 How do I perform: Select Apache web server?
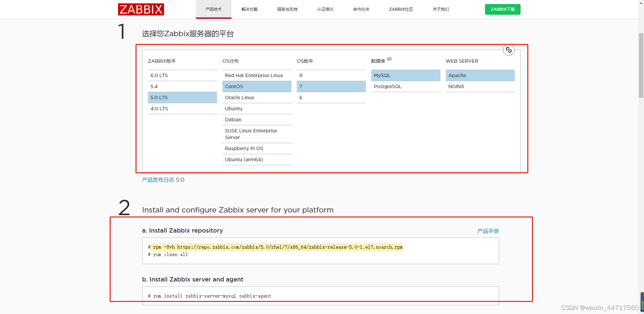[480, 75]
